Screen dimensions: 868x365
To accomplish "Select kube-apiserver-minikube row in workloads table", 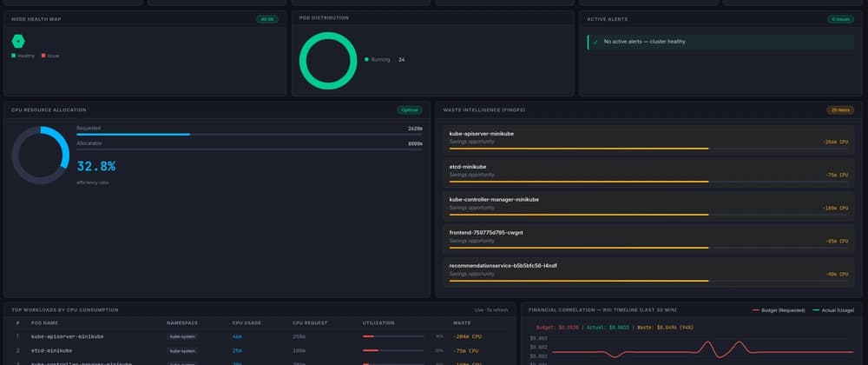I will coord(259,336).
